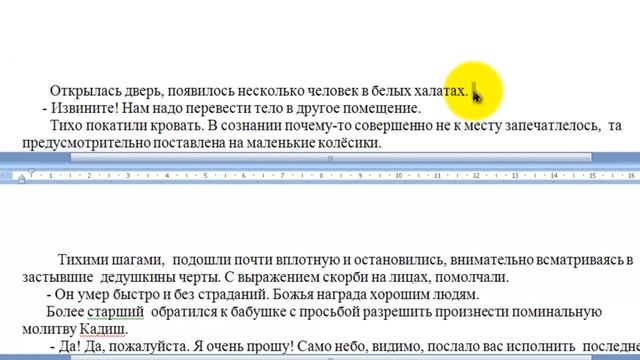Click on the word "кровать"
This screenshot has width=640, height=360.
[x=175, y=126]
